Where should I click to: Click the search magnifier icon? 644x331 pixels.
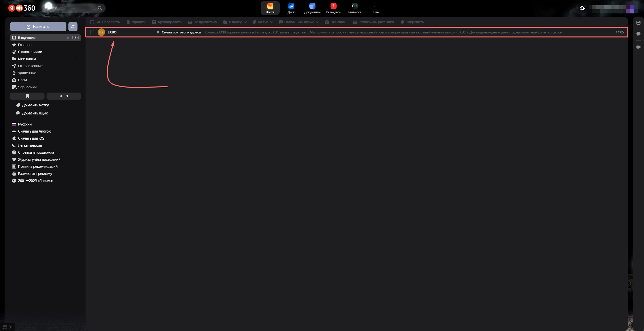[100, 8]
